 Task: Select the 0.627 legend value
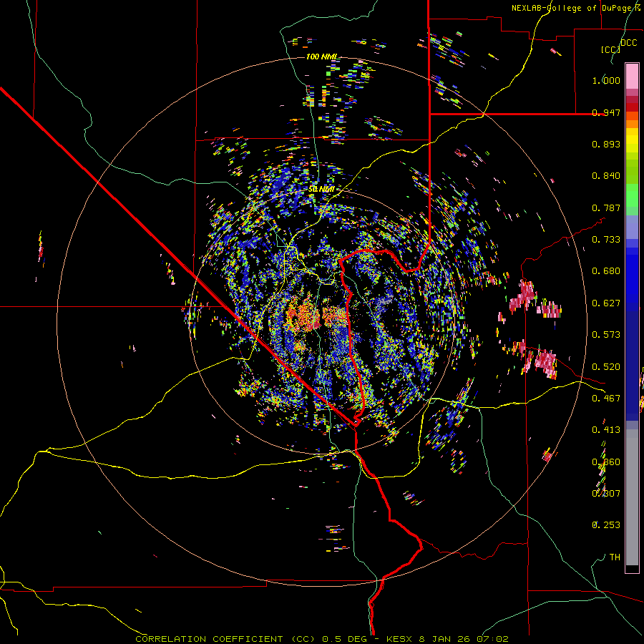[x=606, y=303]
